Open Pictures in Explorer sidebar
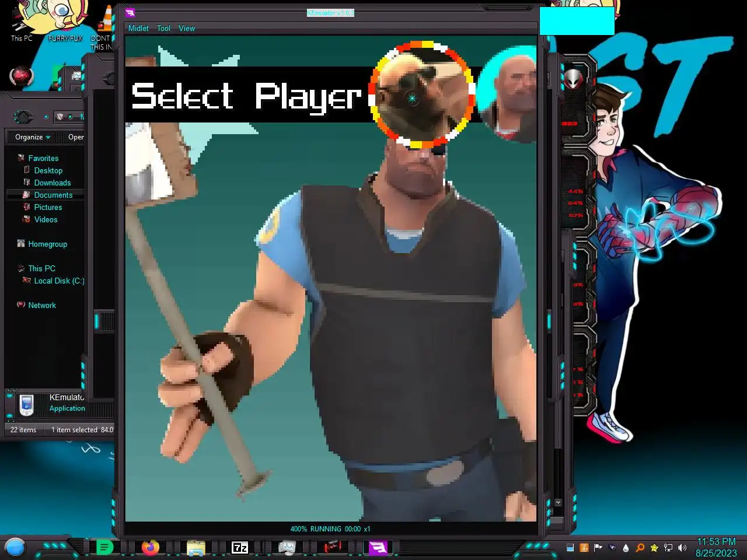This screenshot has height=560, width=747. [x=48, y=207]
